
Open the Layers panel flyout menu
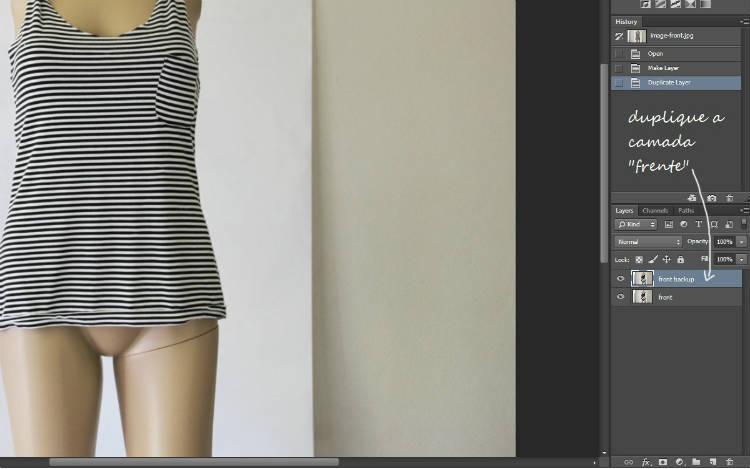(x=744, y=210)
